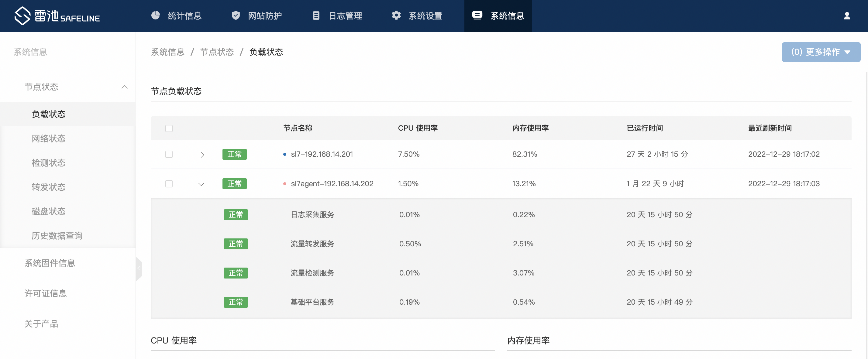Click the shield website protection icon
Screen dimensions: 868x359
click(x=236, y=15)
